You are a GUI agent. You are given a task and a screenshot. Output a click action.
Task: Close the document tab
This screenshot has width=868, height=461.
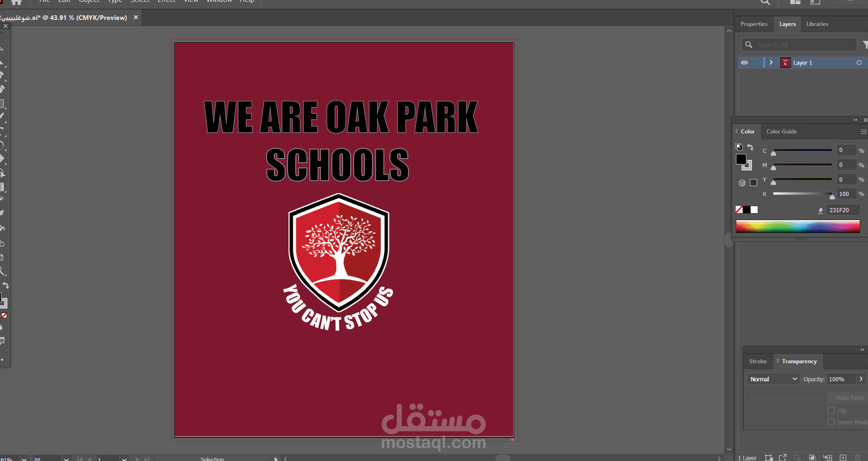[x=136, y=18]
